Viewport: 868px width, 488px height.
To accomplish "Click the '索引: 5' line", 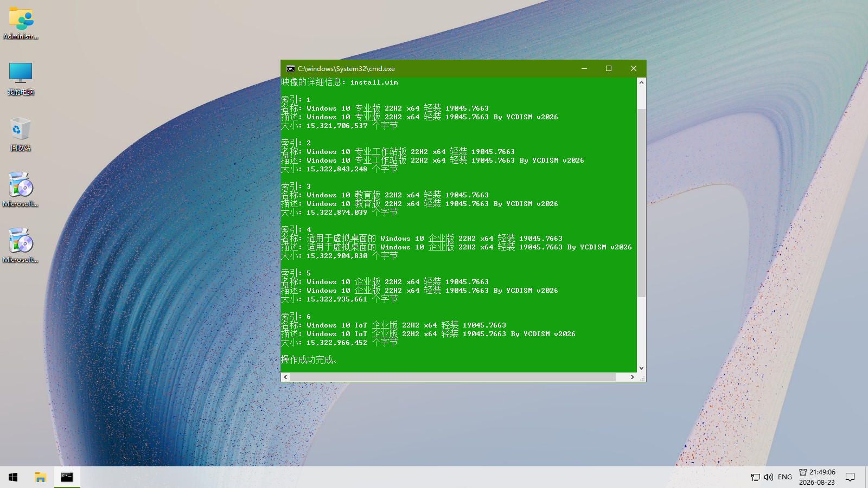I will 296,273.
